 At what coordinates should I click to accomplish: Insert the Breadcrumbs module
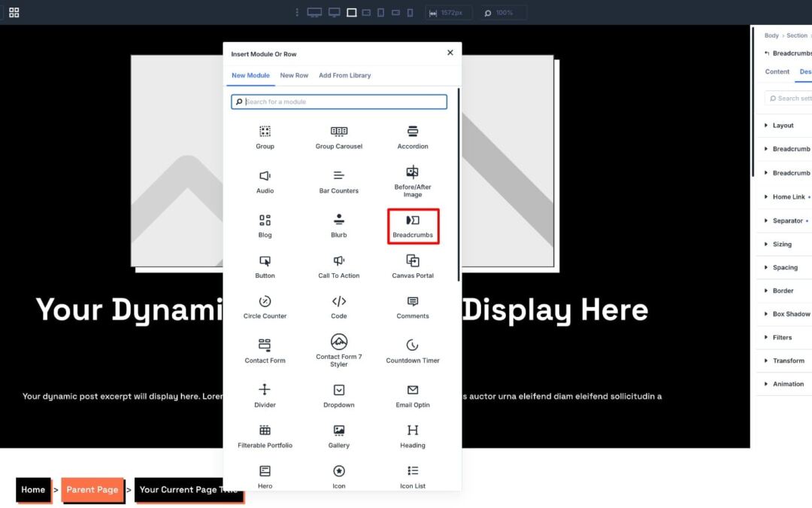click(x=413, y=226)
